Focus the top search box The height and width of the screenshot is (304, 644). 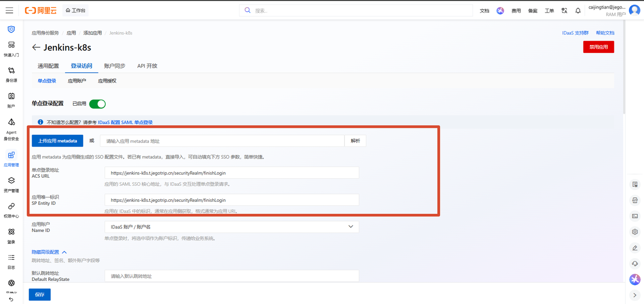(356, 11)
